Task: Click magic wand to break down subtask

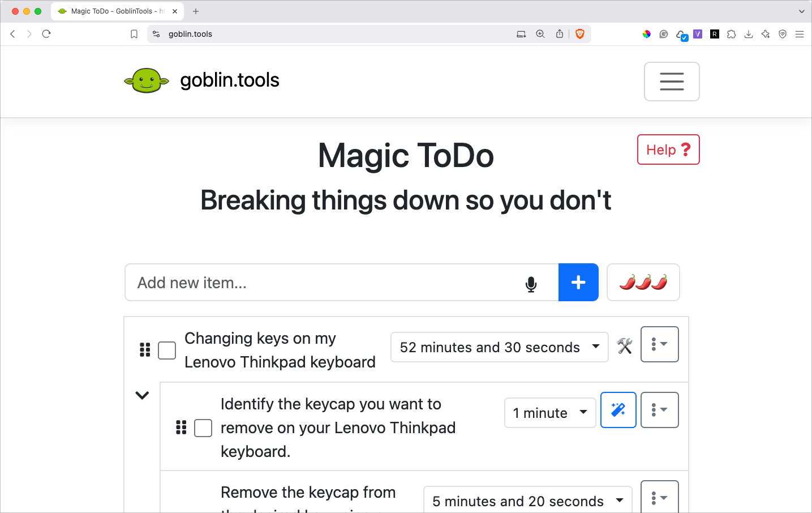Action: click(618, 410)
